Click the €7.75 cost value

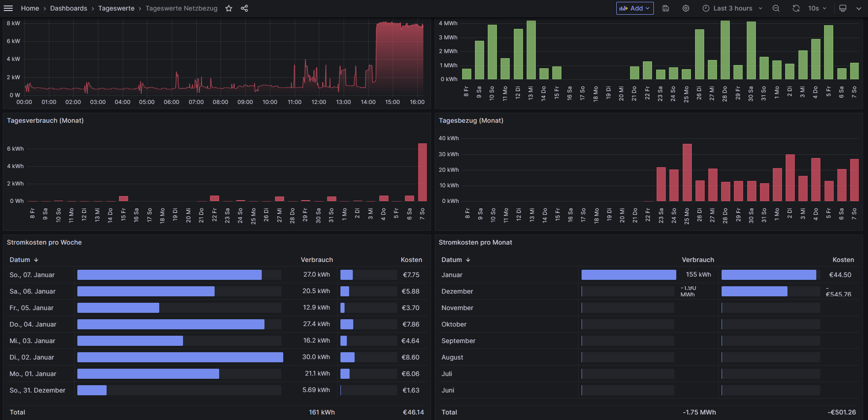411,275
